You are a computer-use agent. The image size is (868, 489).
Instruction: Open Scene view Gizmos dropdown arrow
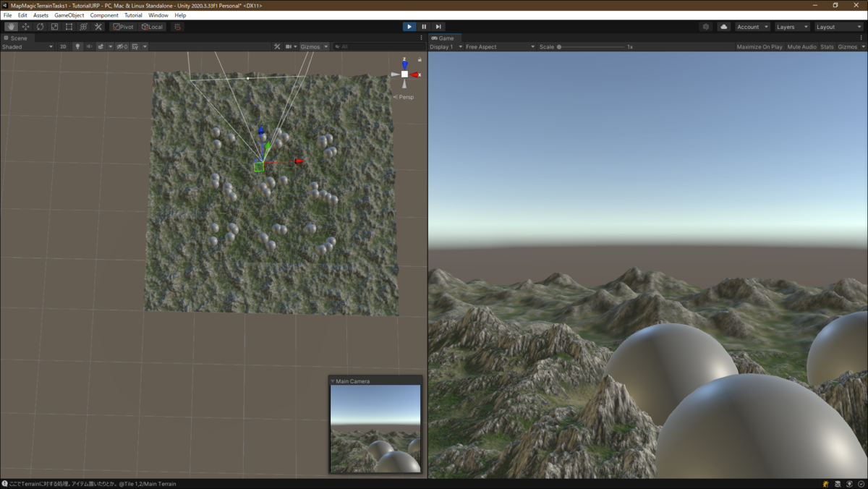tap(326, 46)
